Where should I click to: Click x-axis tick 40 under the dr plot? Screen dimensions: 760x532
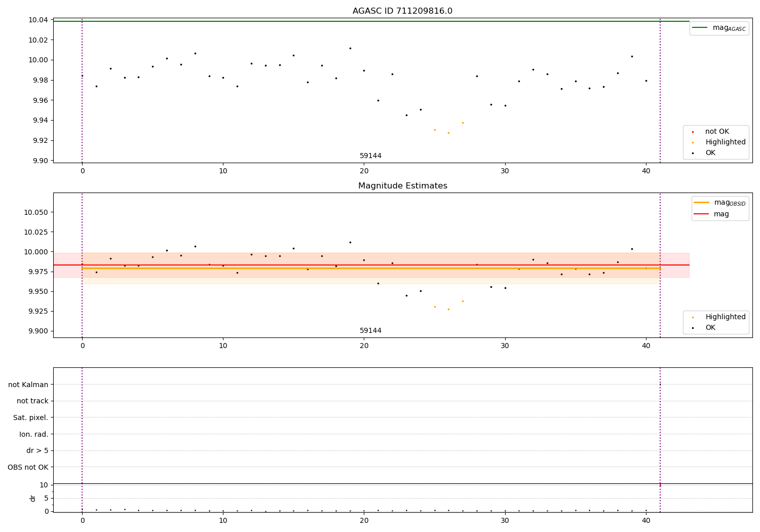(645, 521)
